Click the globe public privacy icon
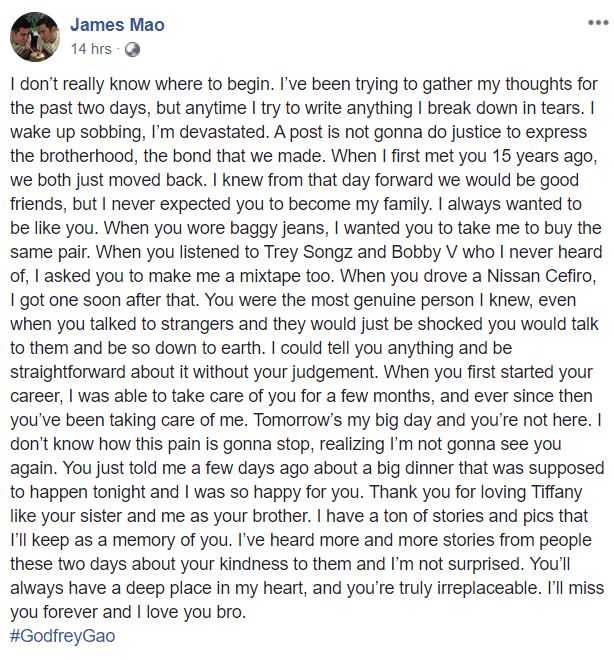 (131, 47)
